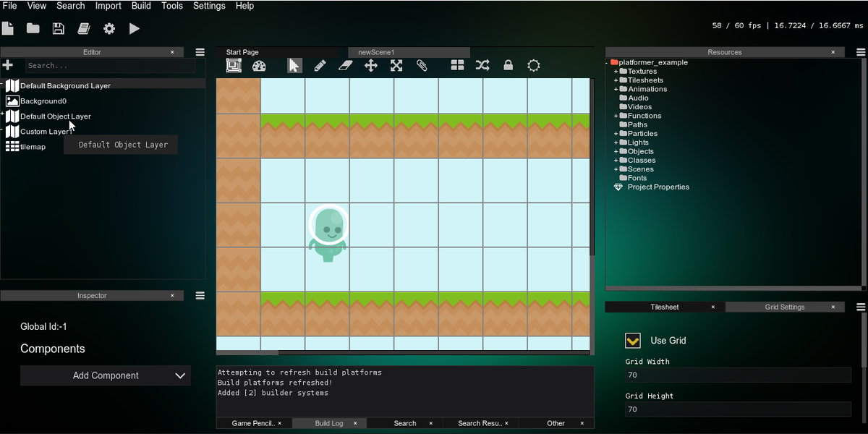Select the eraser tool
Screen dimensions: 868x434
(345, 66)
